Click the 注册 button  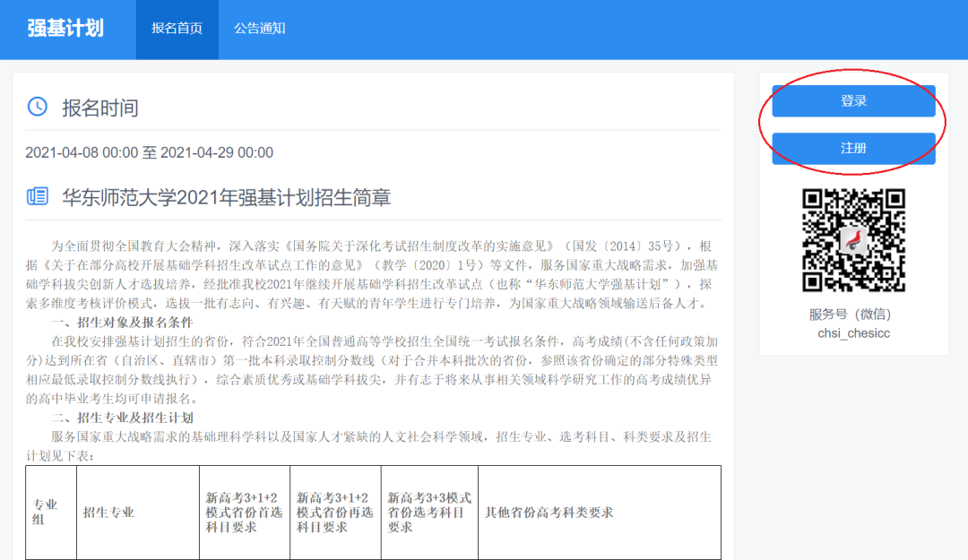[852, 148]
